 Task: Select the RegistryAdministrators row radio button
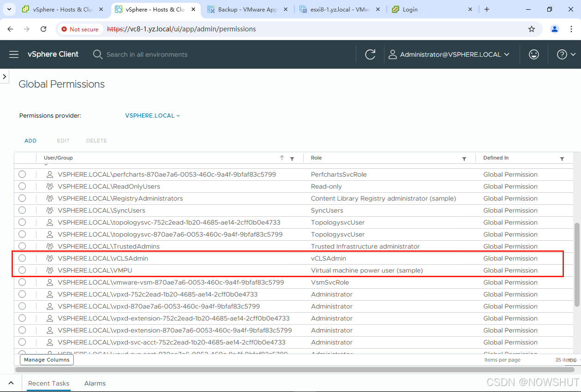coord(22,198)
